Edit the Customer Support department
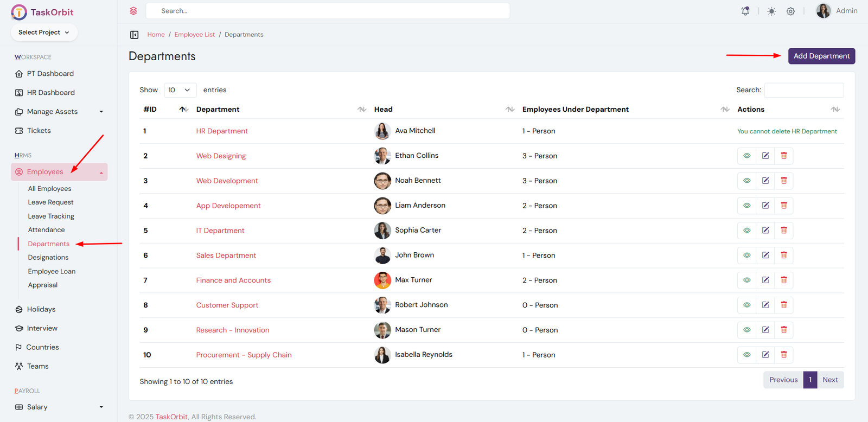The width and height of the screenshot is (868, 422). click(x=765, y=305)
